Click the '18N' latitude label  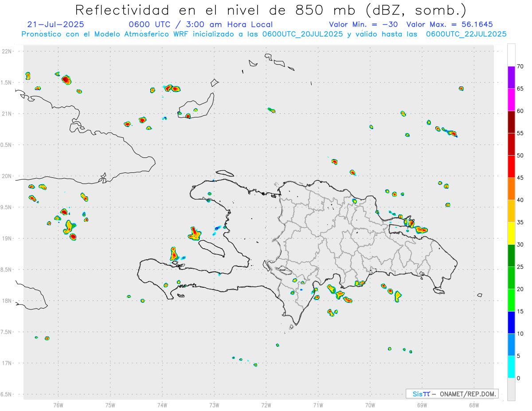[x=7, y=301]
